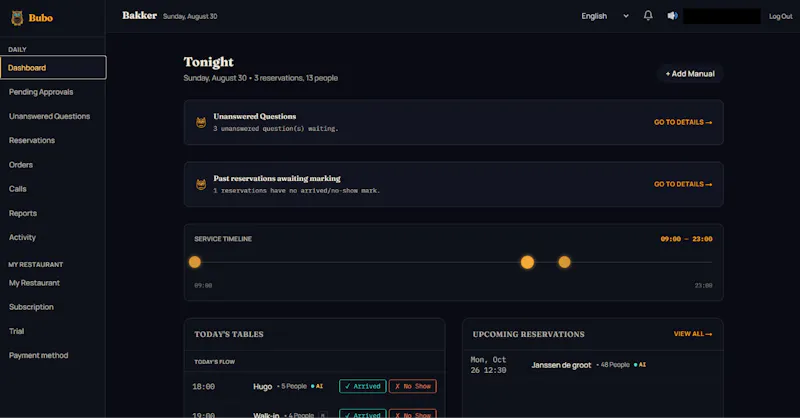Open Subscription in the sidebar
Image resolution: width=800 pixels, height=418 pixels.
[x=31, y=307]
